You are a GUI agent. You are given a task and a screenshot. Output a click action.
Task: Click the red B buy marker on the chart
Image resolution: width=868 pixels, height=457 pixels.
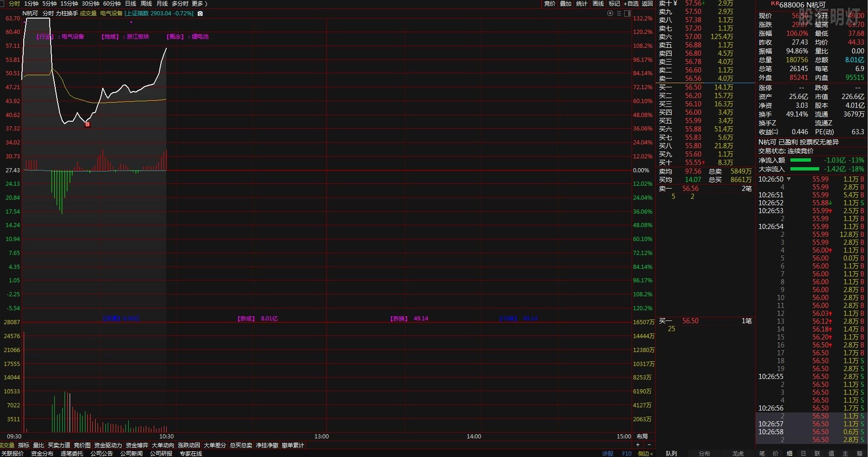87,124
